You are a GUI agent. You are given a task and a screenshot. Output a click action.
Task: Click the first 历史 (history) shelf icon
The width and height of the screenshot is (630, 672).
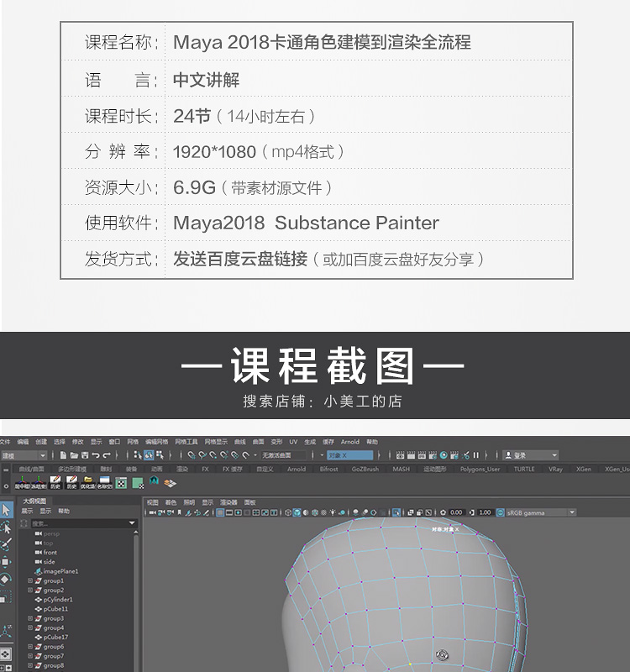(x=55, y=482)
